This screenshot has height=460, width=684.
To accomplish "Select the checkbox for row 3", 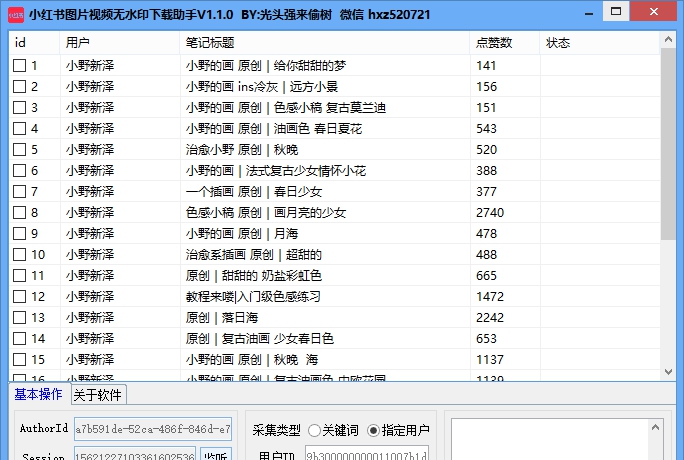I will (x=19, y=108).
